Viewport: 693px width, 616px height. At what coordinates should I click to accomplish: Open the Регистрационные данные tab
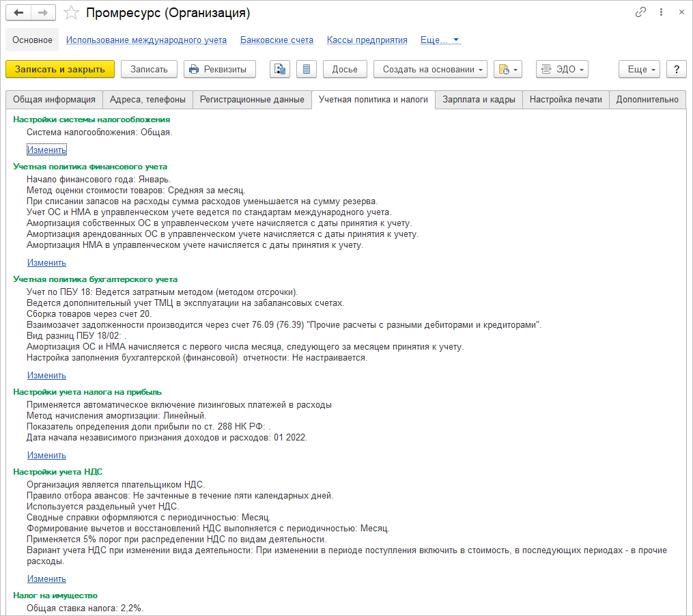click(x=252, y=100)
